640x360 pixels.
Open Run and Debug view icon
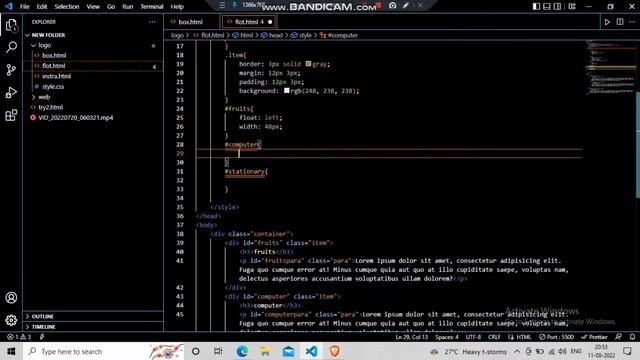(11, 93)
